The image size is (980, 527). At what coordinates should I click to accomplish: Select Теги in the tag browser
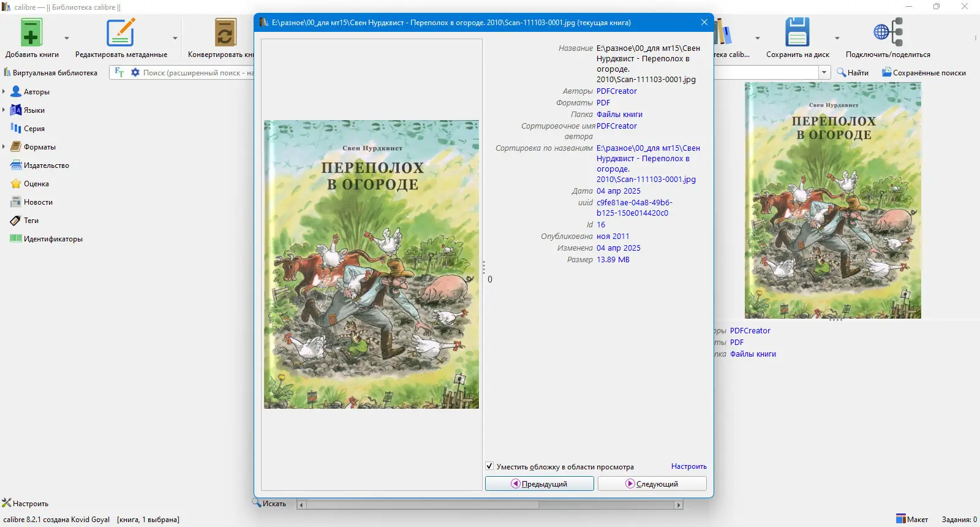(31, 221)
